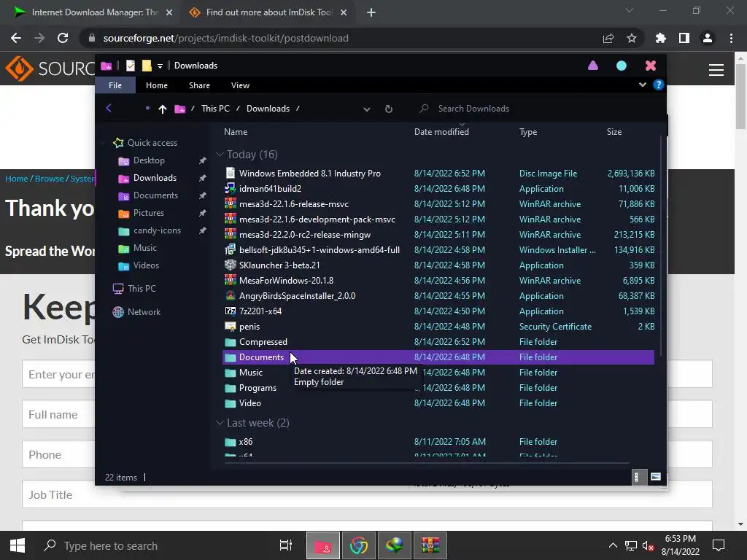Refresh the Downloads folder view
Viewport: 747px width, 560px height.
click(x=389, y=109)
